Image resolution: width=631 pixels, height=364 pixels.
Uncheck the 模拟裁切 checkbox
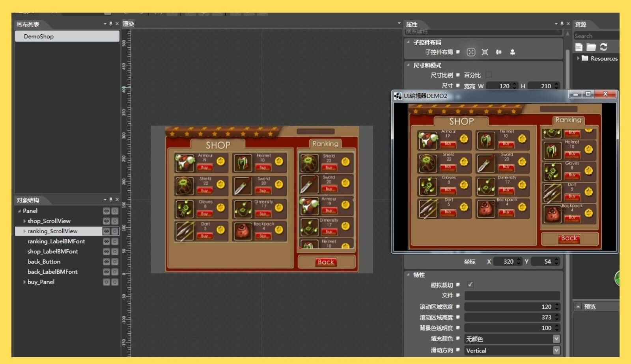tap(470, 284)
